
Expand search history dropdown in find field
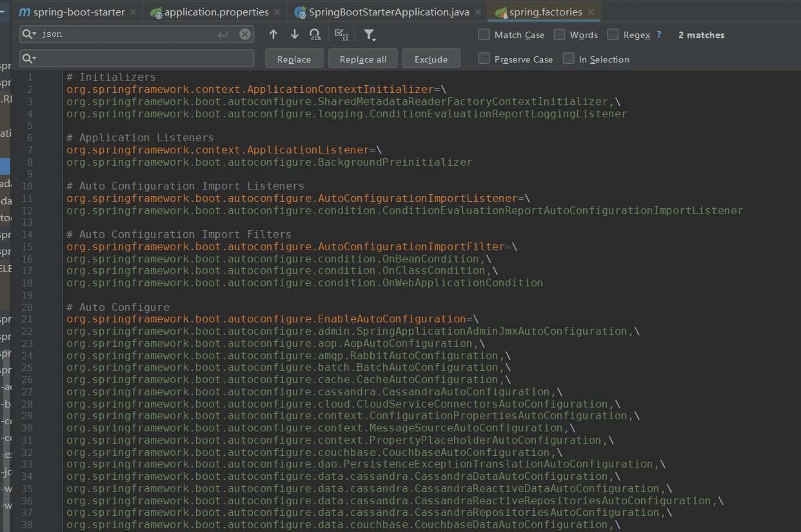[29, 35]
